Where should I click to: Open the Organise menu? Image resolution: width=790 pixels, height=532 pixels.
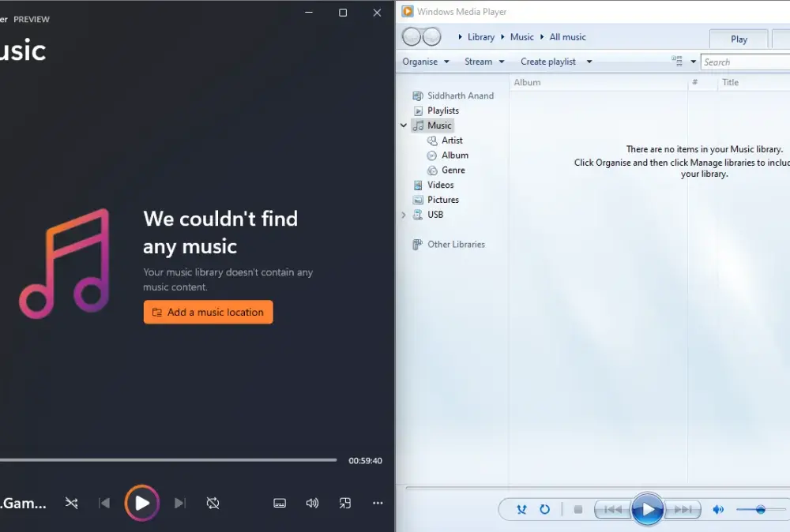pos(426,62)
